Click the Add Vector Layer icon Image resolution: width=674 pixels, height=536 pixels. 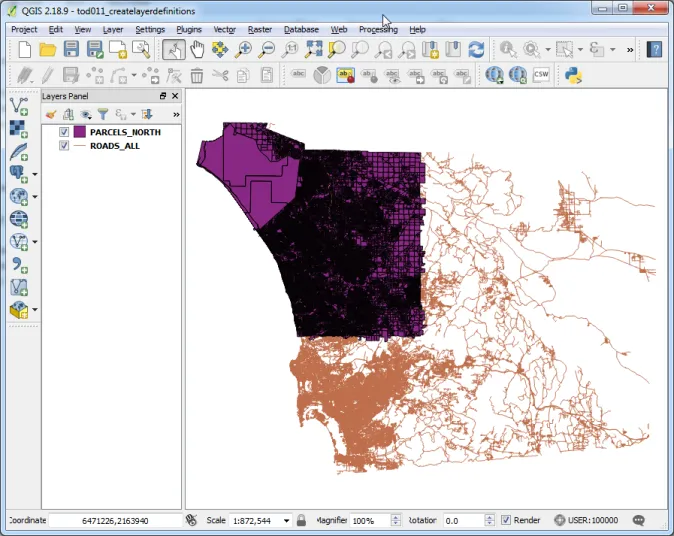tap(18, 105)
